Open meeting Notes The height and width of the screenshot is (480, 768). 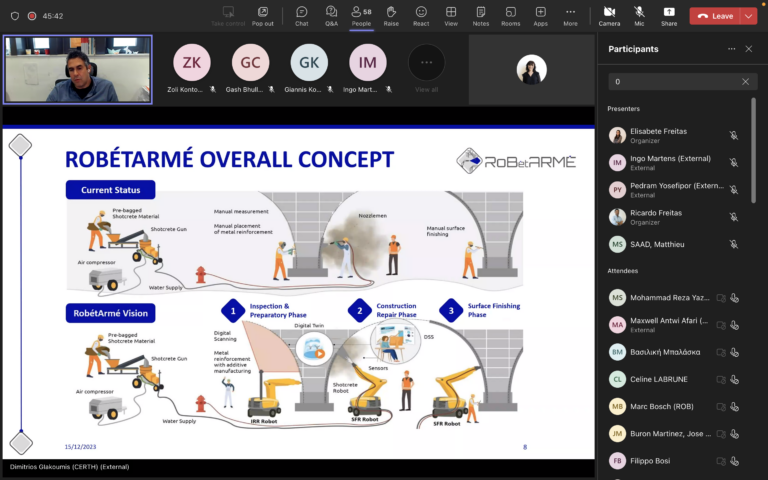coord(480,16)
